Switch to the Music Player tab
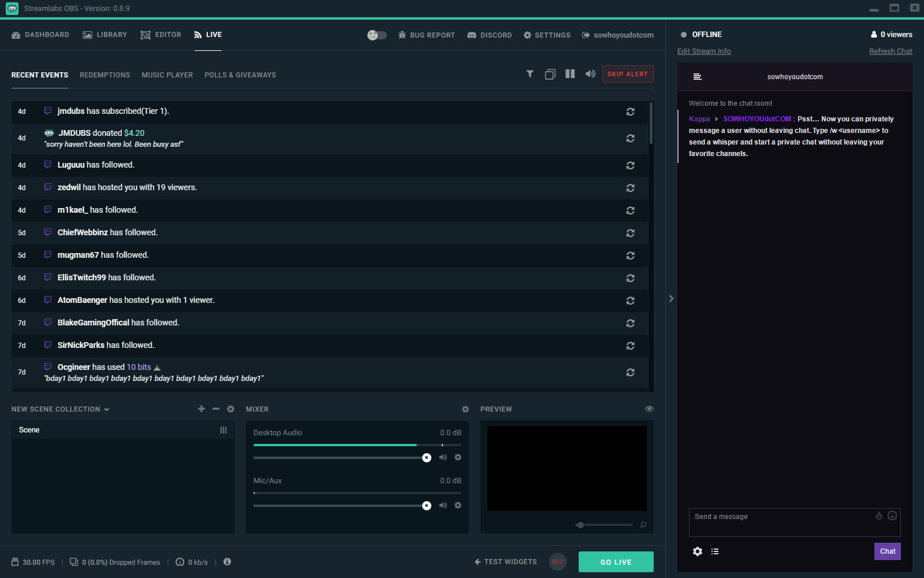This screenshot has height=578, width=924. pos(167,75)
